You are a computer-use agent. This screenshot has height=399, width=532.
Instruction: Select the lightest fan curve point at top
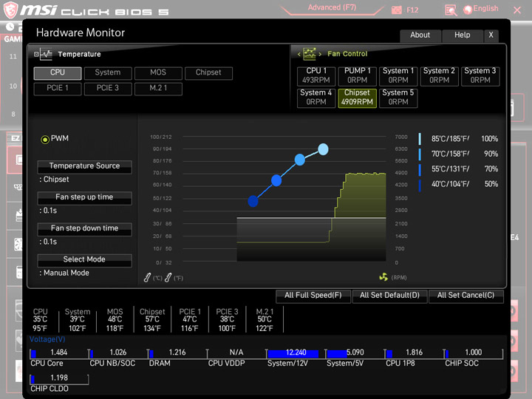pyautogui.click(x=323, y=149)
